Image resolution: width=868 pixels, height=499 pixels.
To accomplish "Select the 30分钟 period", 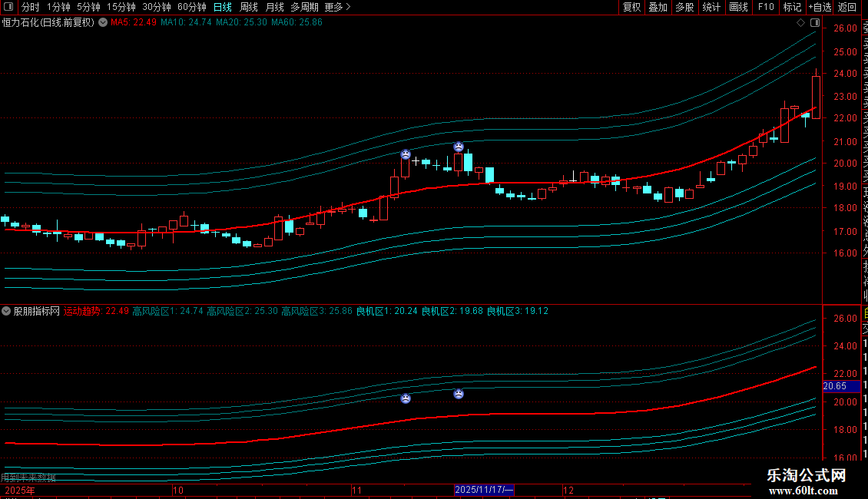I will 156,7.
